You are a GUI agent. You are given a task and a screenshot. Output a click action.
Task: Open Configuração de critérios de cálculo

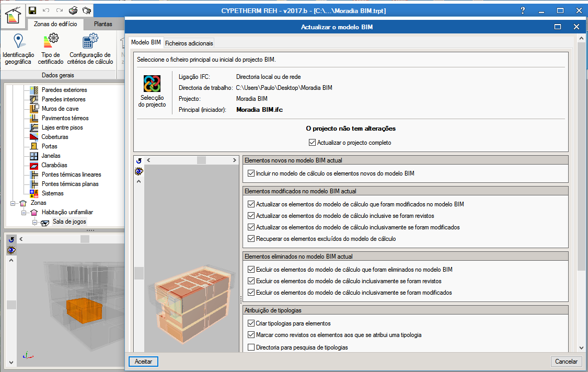pyautogui.click(x=90, y=49)
